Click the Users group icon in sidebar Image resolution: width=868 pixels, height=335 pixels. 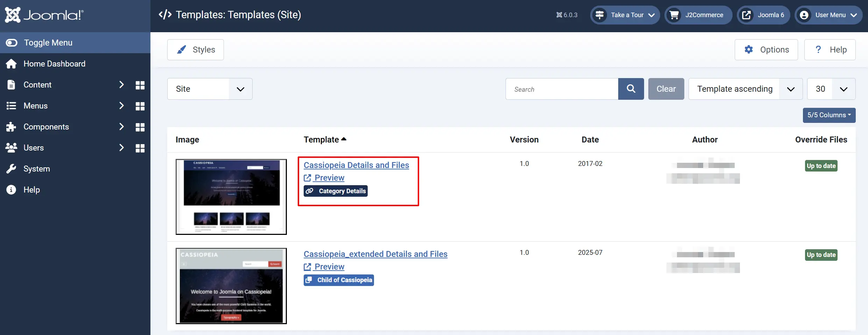pyautogui.click(x=11, y=148)
